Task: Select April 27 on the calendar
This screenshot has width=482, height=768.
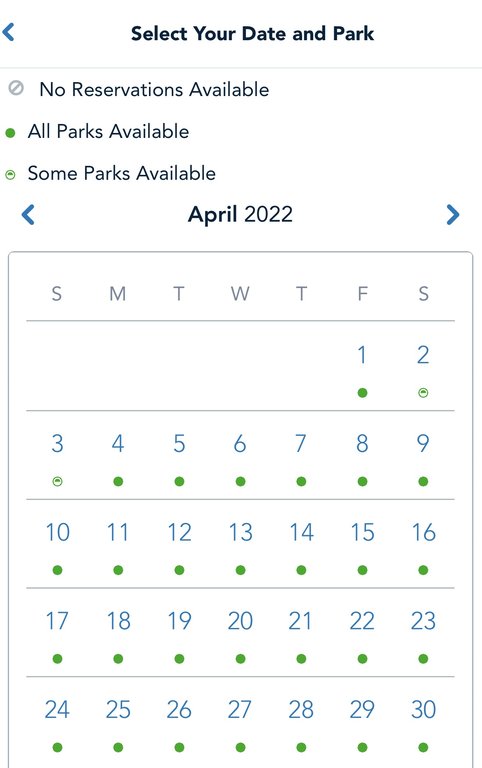Action: tap(240, 710)
